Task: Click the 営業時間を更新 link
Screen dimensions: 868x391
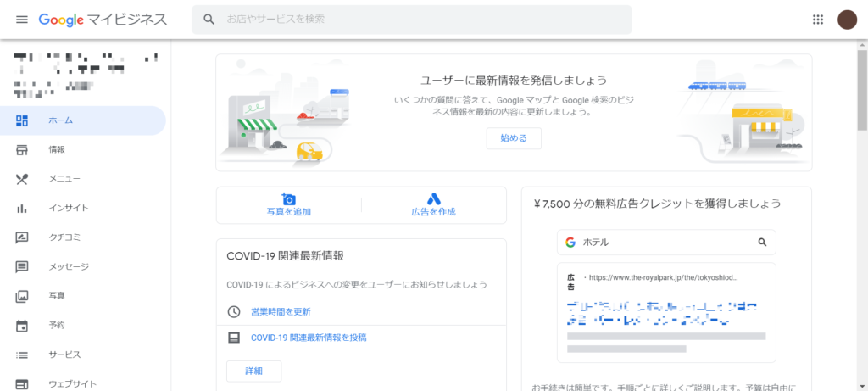Action: 281,312
